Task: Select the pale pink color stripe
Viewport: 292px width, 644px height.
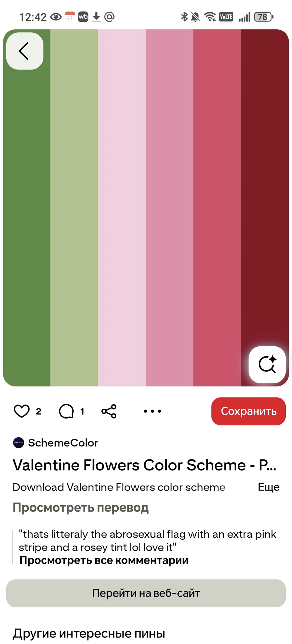Action: (122, 208)
